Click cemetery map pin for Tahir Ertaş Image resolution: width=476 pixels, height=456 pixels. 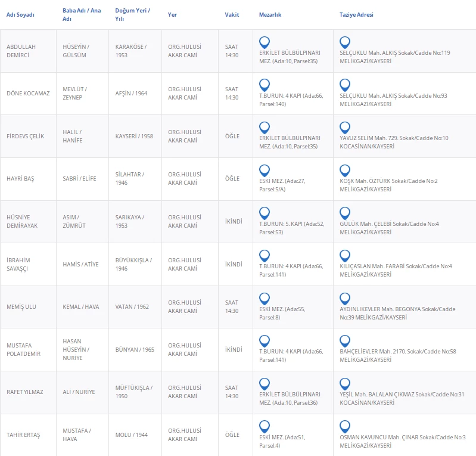(265, 426)
